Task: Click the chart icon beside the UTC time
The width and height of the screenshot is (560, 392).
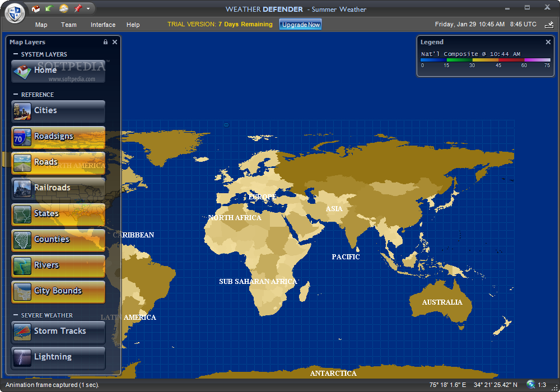Action: point(549,25)
